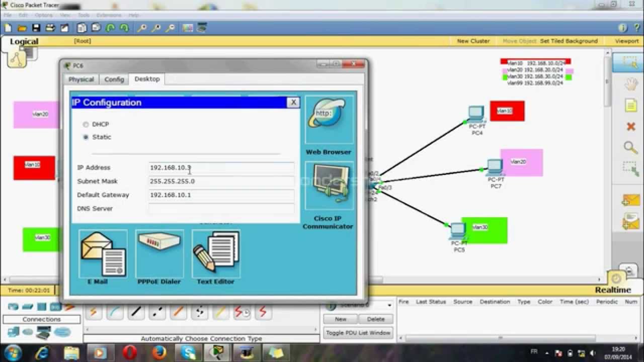Select the Place Note tool in right sidebar
The height and width of the screenshot is (362, 644).
point(630,106)
